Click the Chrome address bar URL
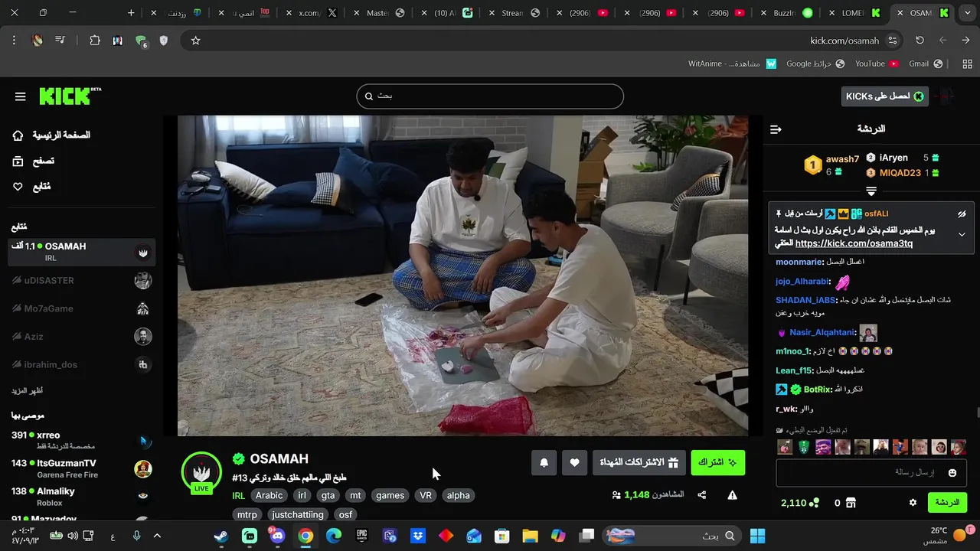This screenshot has width=980, height=551. (x=844, y=41)
